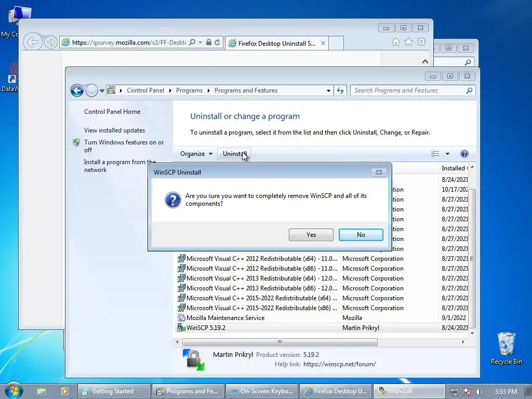
Task: Close the WinSCP Uninstall dialog
Action: [x=379, y=172]
